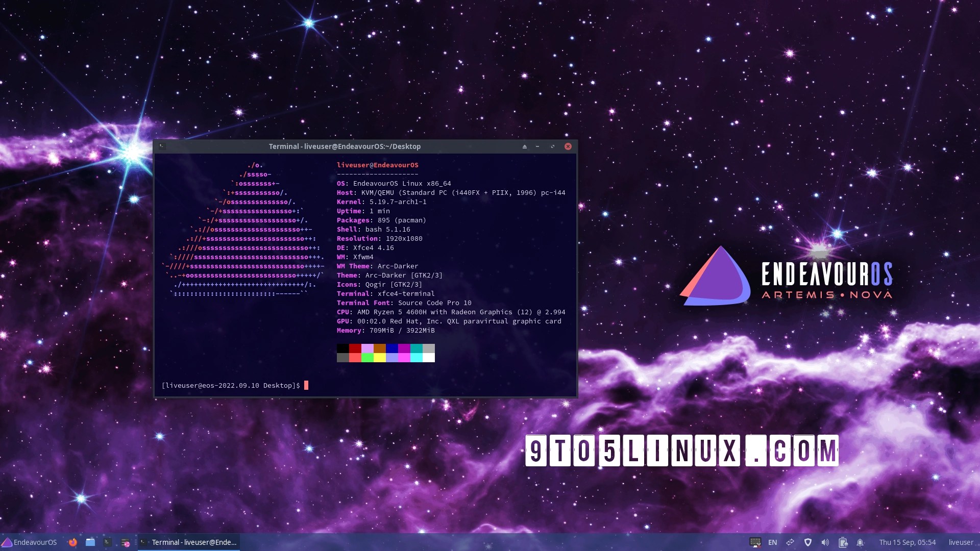Open the power manager battery icon
The height and width of the screenshot is (551, 980).
point(843,542)
